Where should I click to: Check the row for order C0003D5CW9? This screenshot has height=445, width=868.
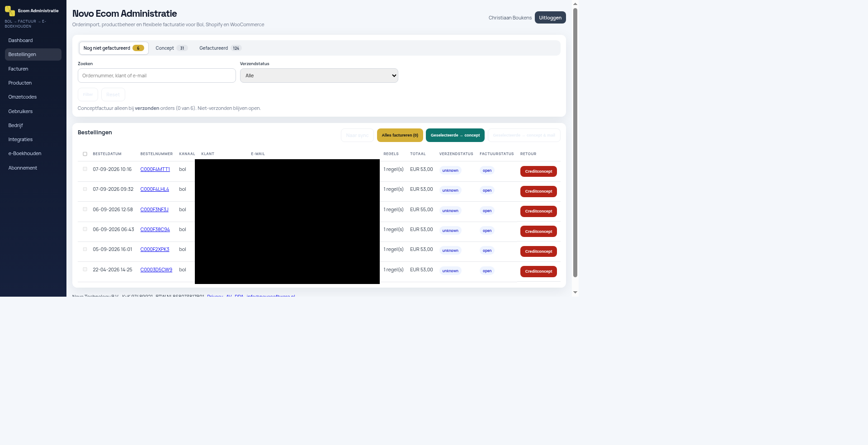85,270
